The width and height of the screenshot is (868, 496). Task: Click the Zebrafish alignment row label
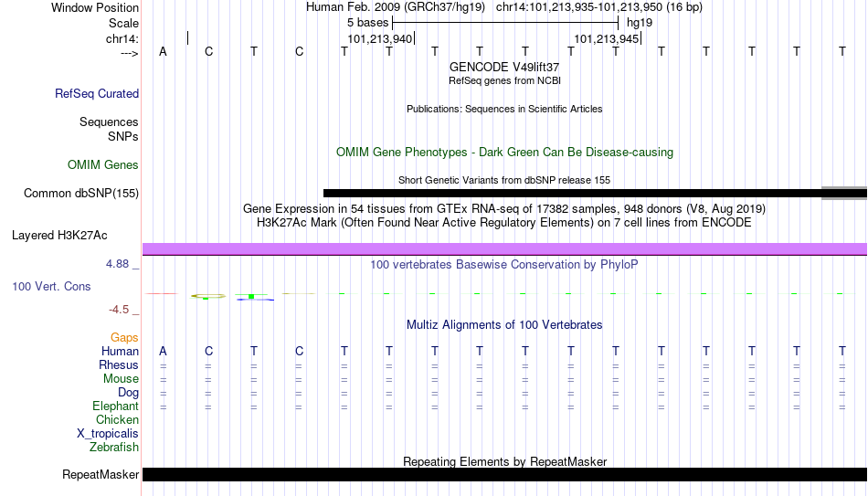(114, 448)
